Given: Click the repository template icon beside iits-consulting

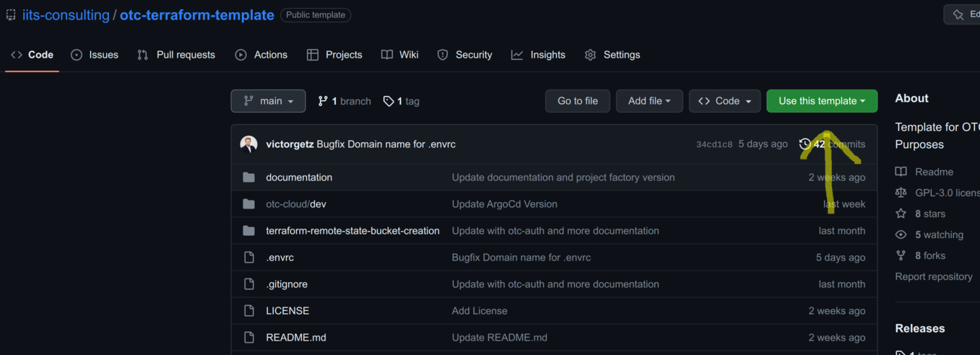Looking at the screenshot, I should [x=11, y=15].
